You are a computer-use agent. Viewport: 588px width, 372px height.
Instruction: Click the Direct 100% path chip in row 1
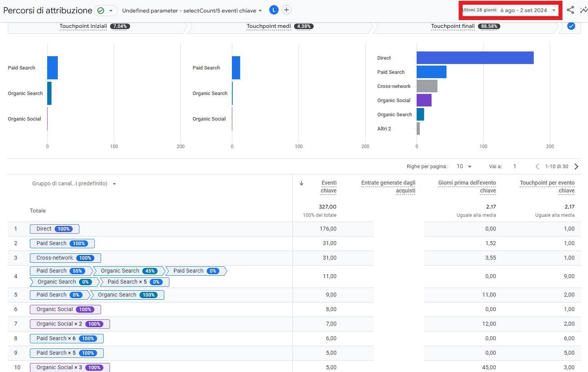click(x=55, y=229)
